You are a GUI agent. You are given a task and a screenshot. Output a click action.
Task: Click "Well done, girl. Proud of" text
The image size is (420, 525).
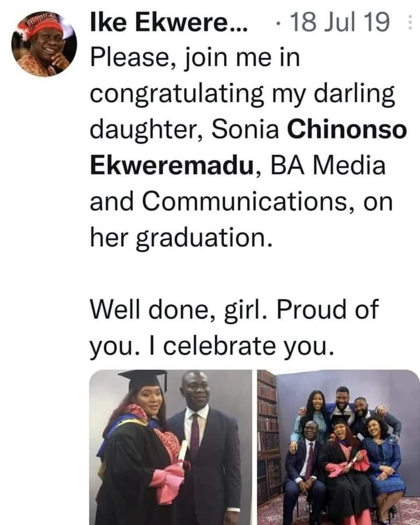[x=234, y=310]
